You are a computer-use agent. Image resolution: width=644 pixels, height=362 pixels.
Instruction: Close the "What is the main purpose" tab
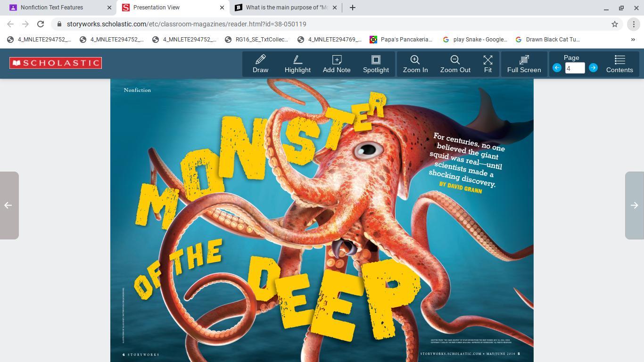pyautogui.click(x=335, y=8)
